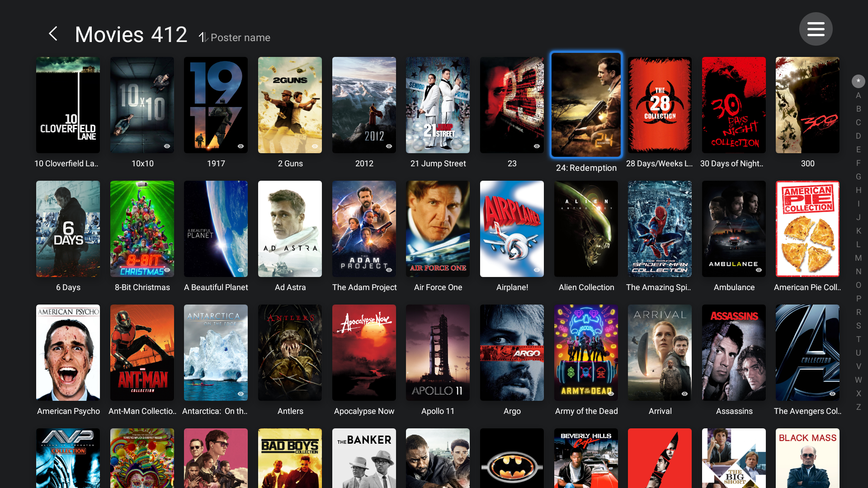The width and height of the screenshot is (868, 488).
Task: Open the Beverly Hills Cop poster
Action: (586, 458)
